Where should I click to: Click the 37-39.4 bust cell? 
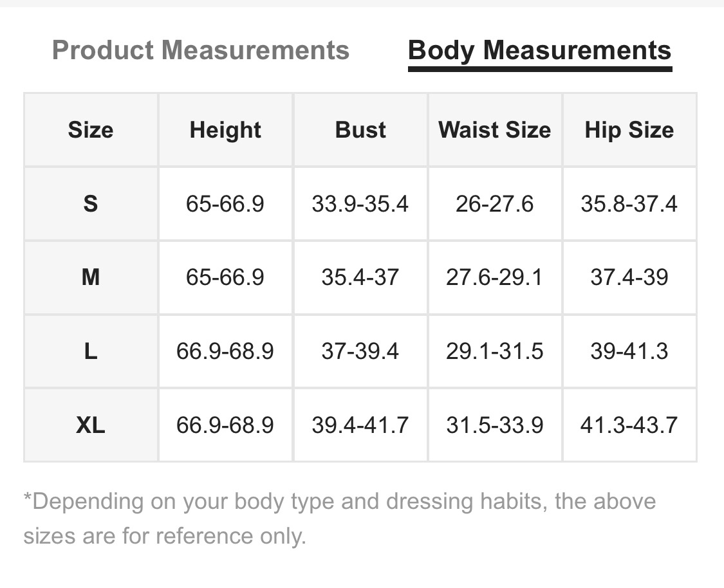(x=360, y=351)
